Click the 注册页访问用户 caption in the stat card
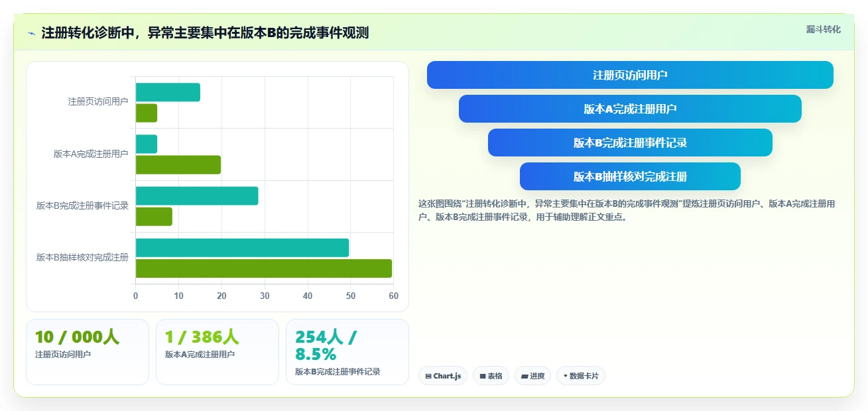Screen dimensions: 868x411 [x=63, y=355]
